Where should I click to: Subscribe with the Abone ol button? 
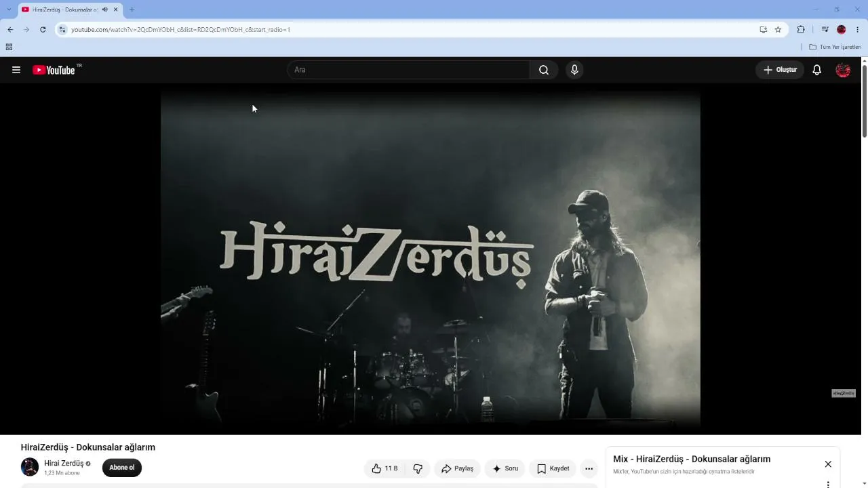pos(122,468)
